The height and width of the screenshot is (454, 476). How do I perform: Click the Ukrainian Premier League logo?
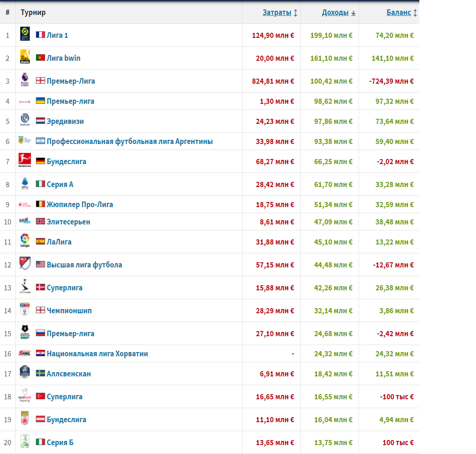pos(25,101)
